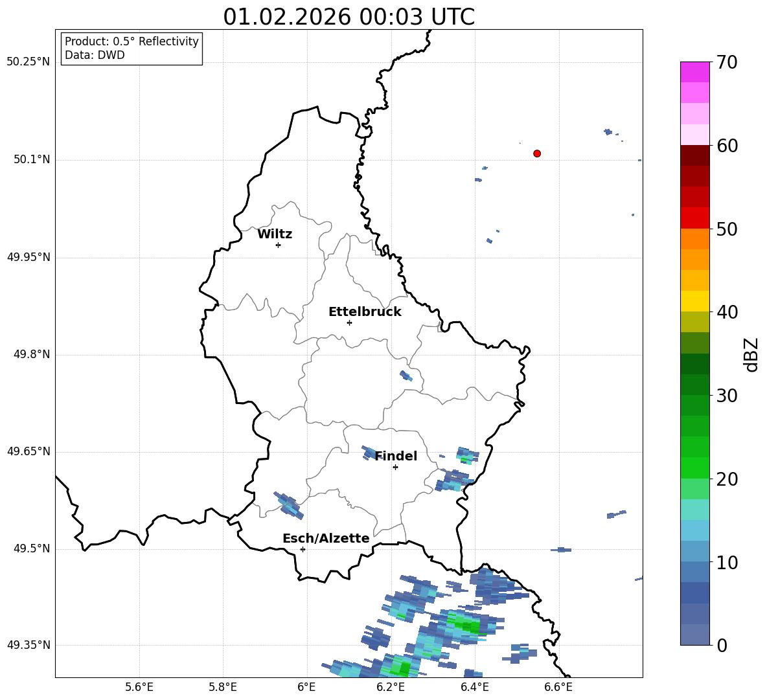767x700 pixels.
Task: Click the title 01.02.2026 00:03 UTC
Action: (x=349, y=17)
